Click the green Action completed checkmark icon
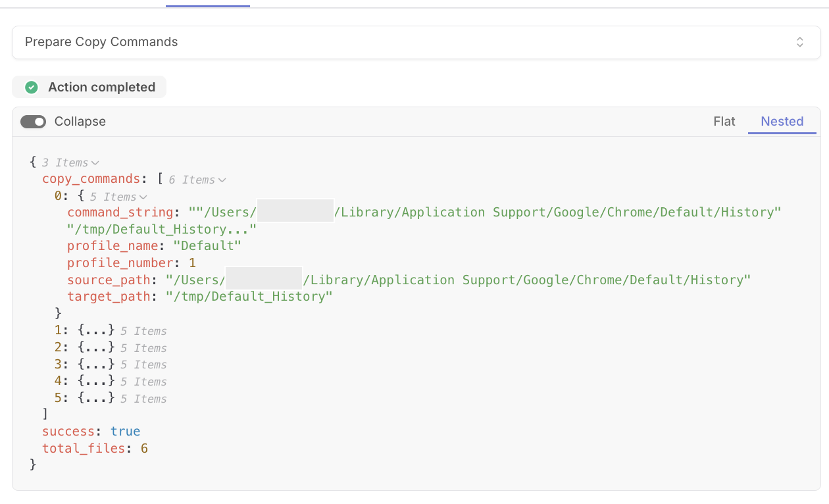This screenshot has height=504, width=829. [31, 88]
